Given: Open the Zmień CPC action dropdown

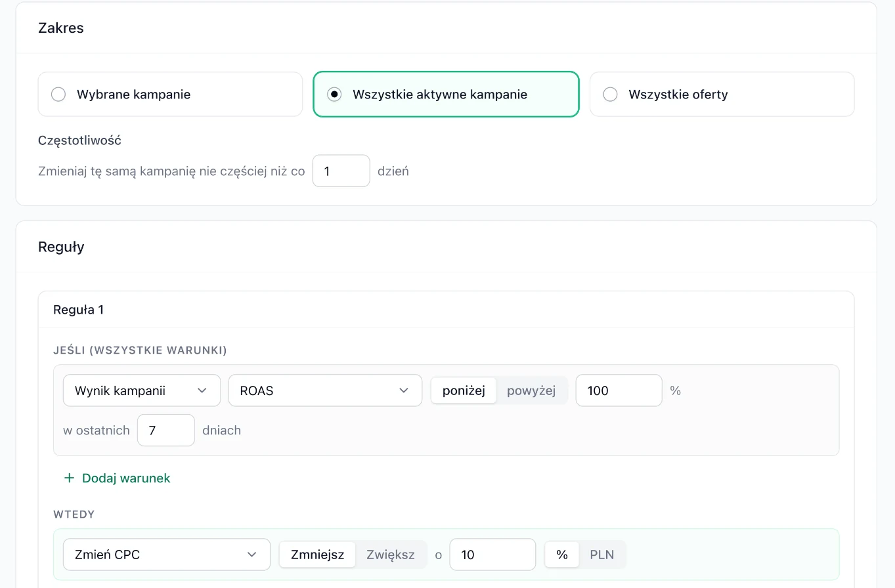Looking at the screenshot, I should pos(167,555).
